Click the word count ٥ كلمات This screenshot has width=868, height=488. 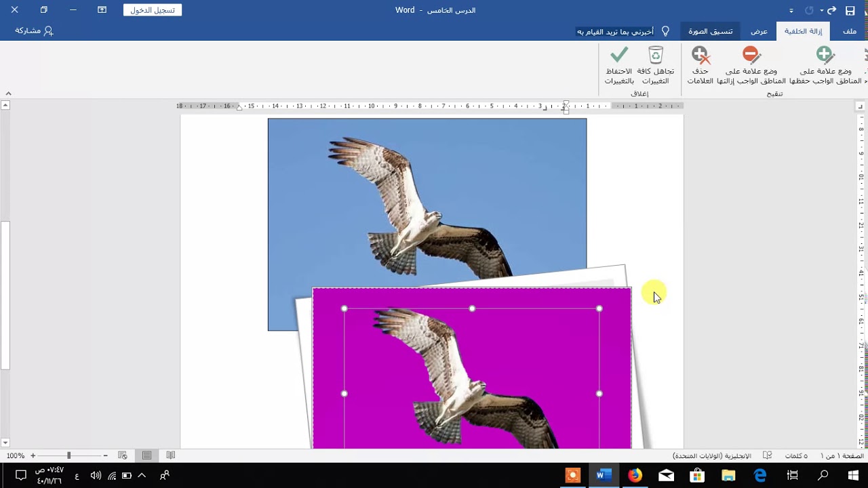point(796,456)
